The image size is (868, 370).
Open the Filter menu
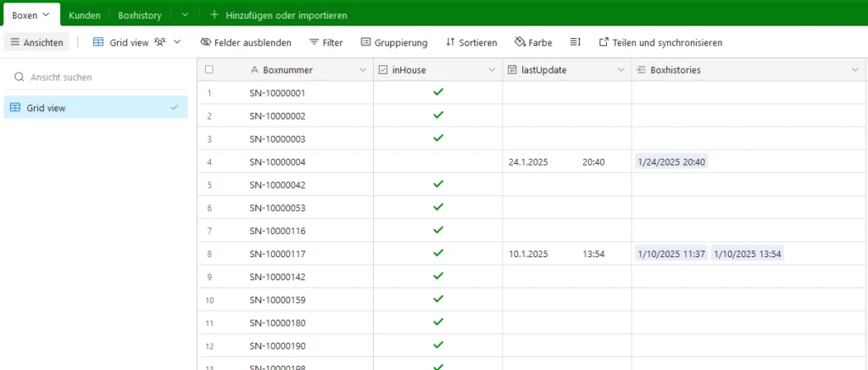326,42
